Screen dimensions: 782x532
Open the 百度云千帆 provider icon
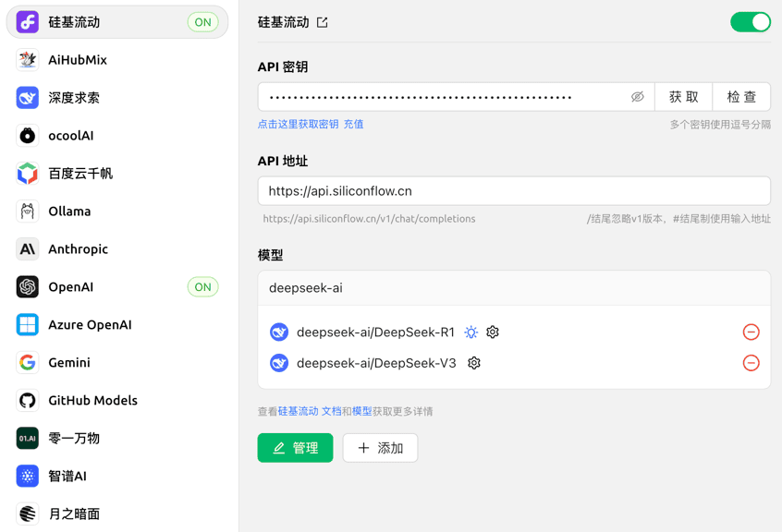point(28,174)
